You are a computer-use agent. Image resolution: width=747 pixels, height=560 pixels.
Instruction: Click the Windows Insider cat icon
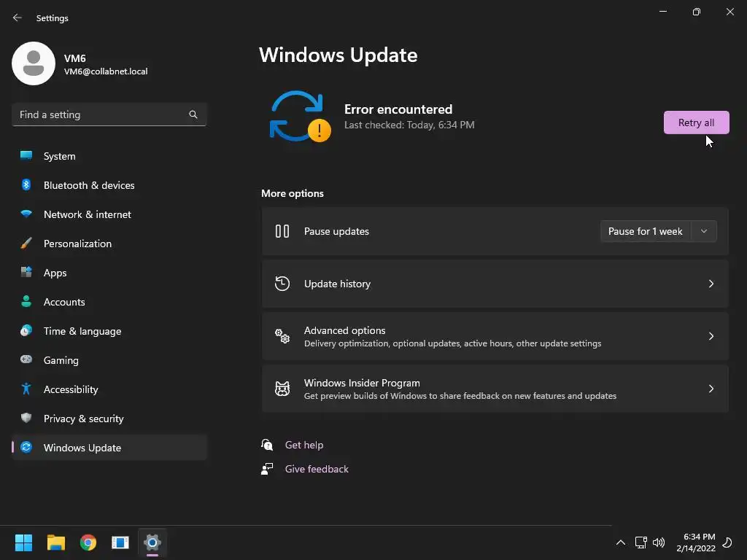pos(282,389)
